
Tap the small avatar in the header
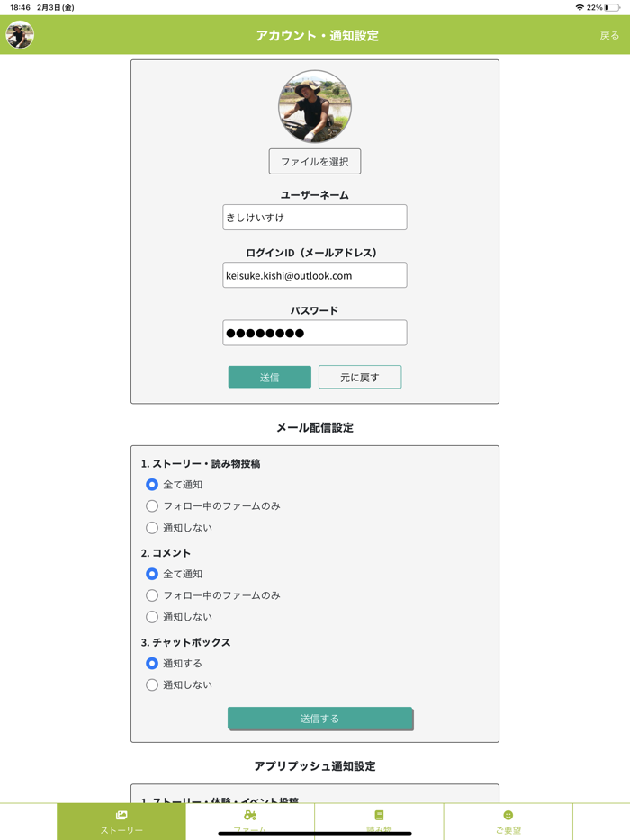(x=20, y=35)
